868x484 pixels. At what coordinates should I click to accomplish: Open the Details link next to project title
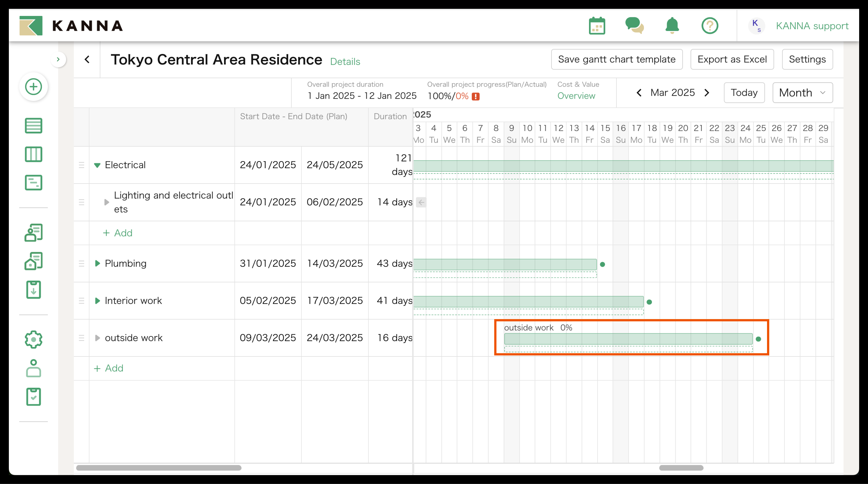point(345,62)
